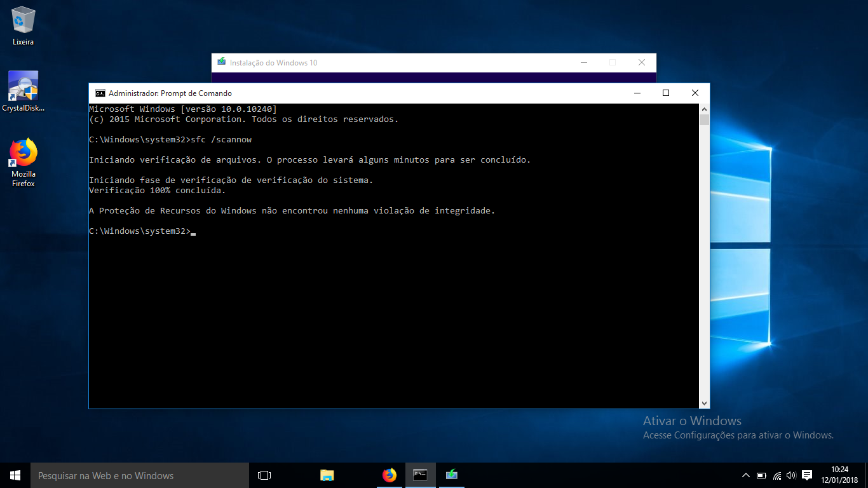Minimize the Instalação do Windows 10 window
Image resolution: width=868 pixels, height=488 pixels.
click(584, 62)
